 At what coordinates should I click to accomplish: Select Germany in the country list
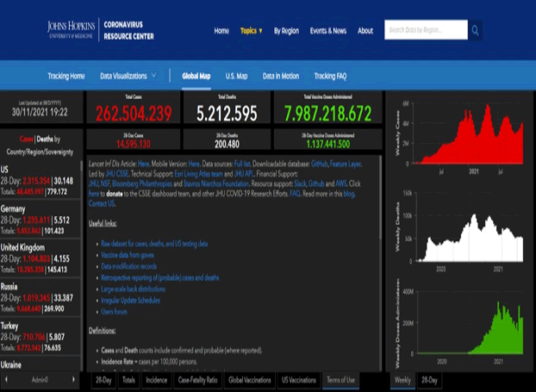click(x=40, y=220)
